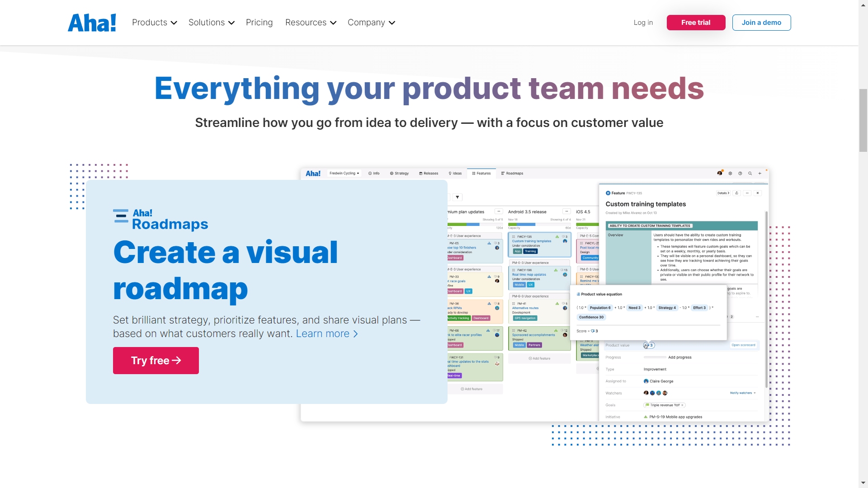This screenshot has height=488, width=868.
Task: Click the user avatar in the app toolbar
Action: click(x=720, y=173)
